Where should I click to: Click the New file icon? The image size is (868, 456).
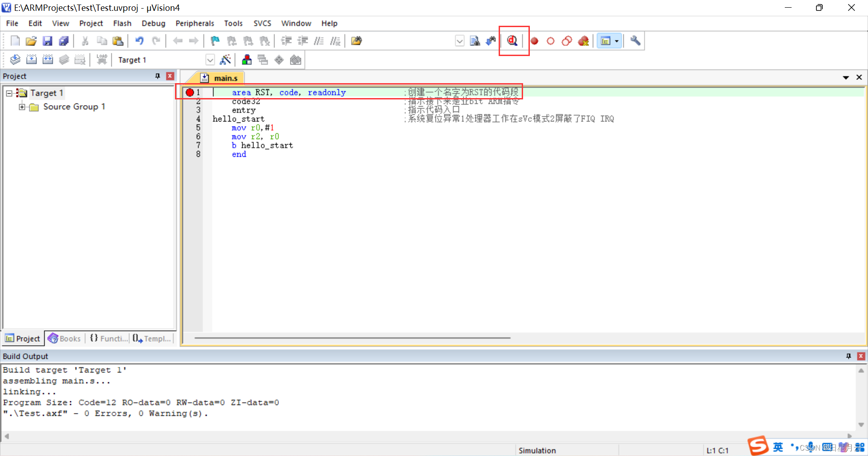(15, 41)
